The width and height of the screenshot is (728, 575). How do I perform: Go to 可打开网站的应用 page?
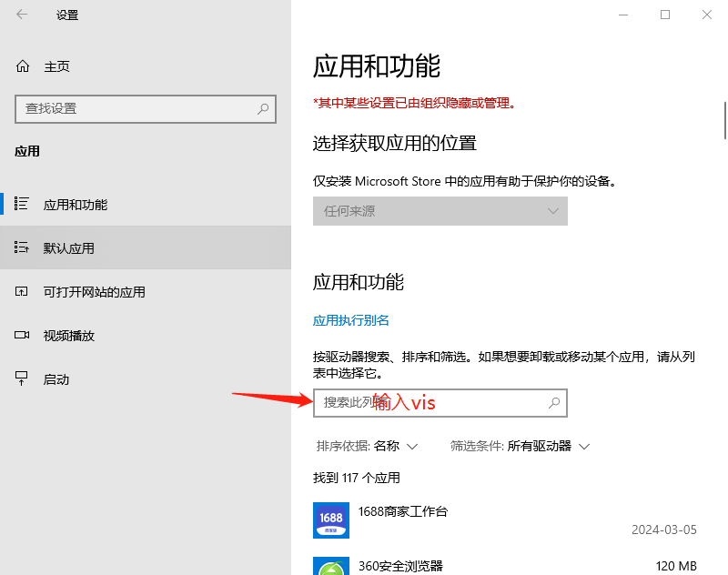(x=146, y=291)
